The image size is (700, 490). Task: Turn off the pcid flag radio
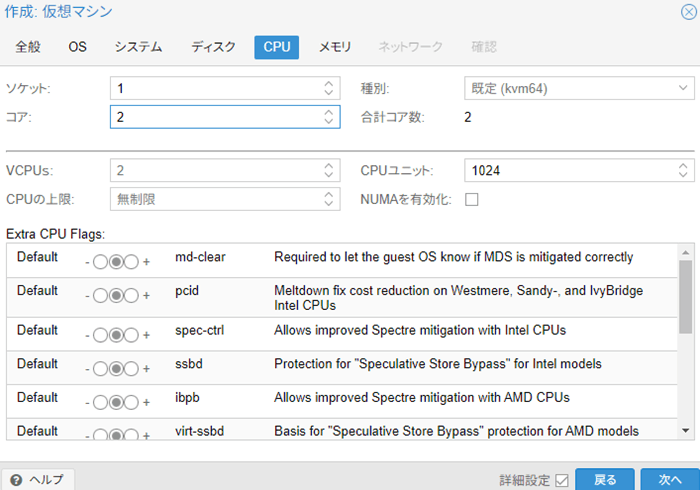100,295
